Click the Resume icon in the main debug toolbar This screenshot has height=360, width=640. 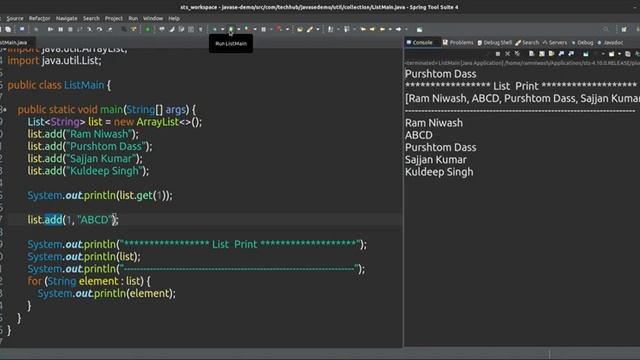(50, 29)
